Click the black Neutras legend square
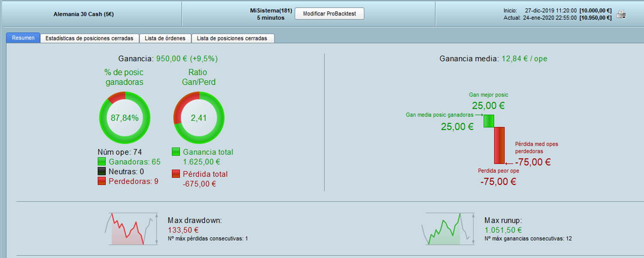Screen dimensions: 644x258 click(x=102, y=172)
